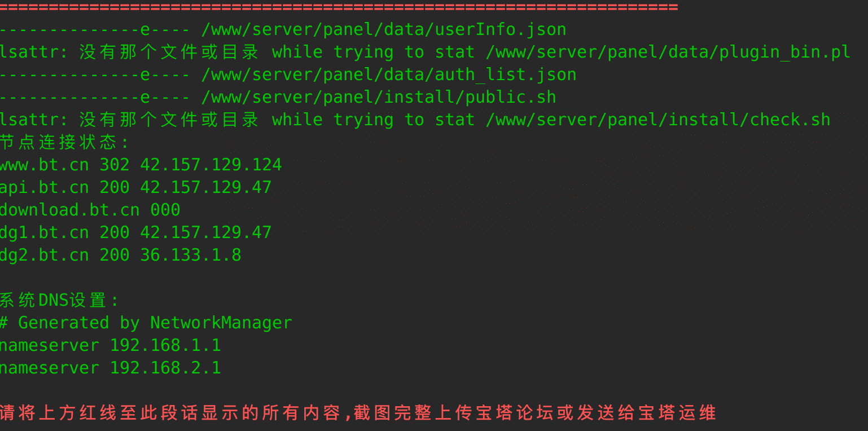This screenshot has width=868, height=431.
Task: Click the Generated by NetworkManager comment
Action: 146,323
